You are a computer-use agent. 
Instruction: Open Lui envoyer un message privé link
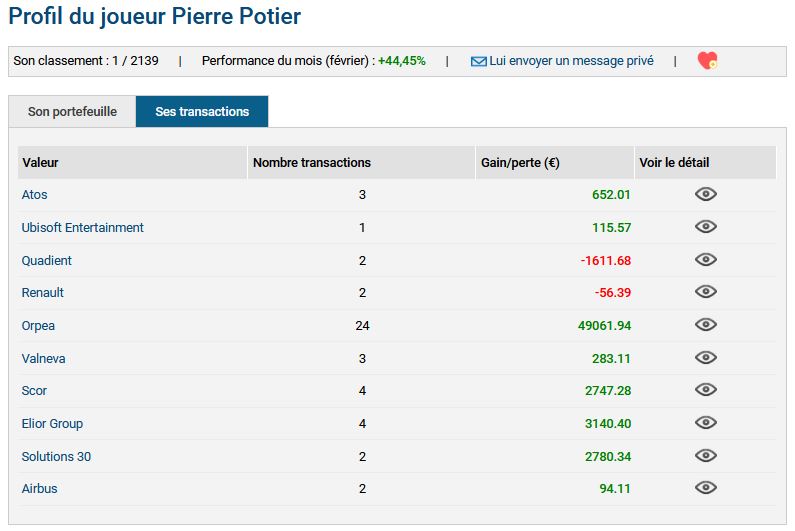tap(571, 61)
